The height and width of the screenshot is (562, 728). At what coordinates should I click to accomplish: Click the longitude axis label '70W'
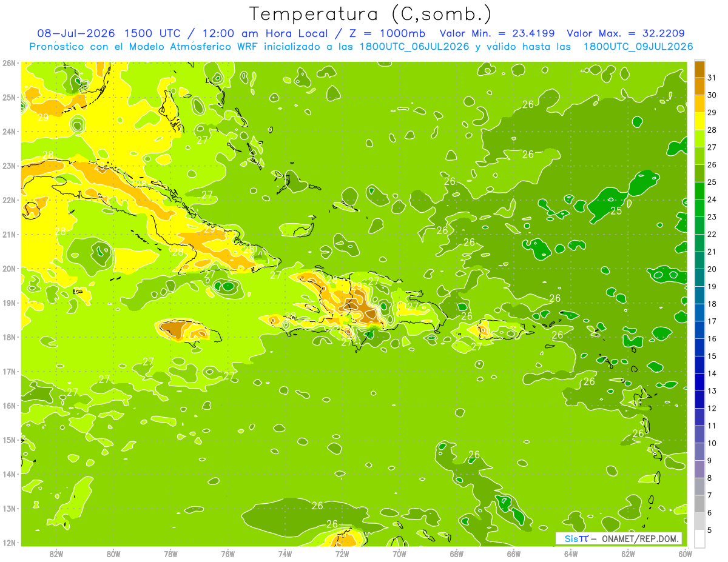point(399,554)
